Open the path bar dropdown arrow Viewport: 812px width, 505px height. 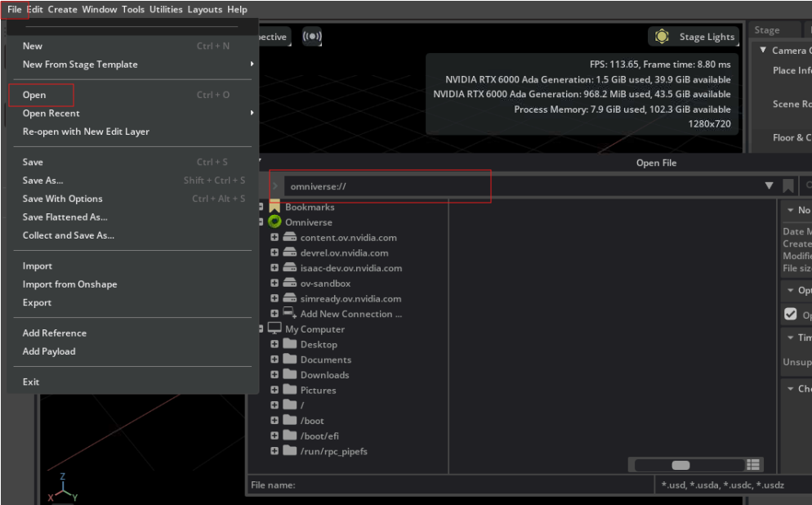(x=769, y=185)
